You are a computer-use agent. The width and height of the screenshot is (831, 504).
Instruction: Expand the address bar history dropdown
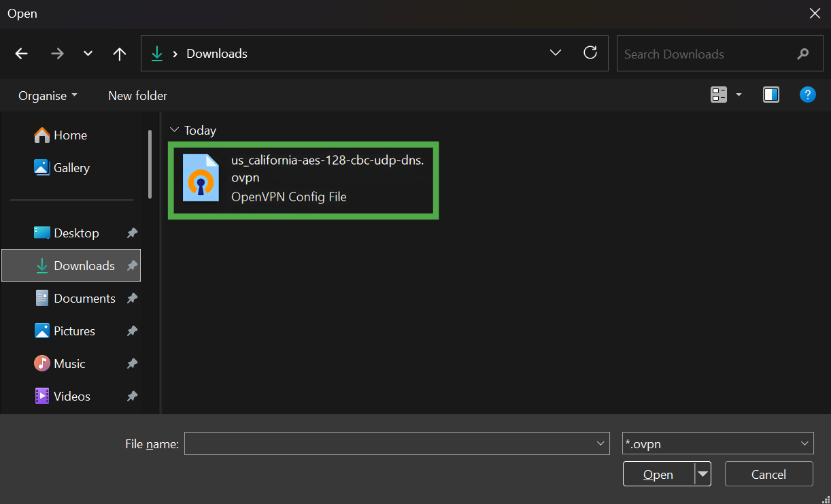[556, 53]
